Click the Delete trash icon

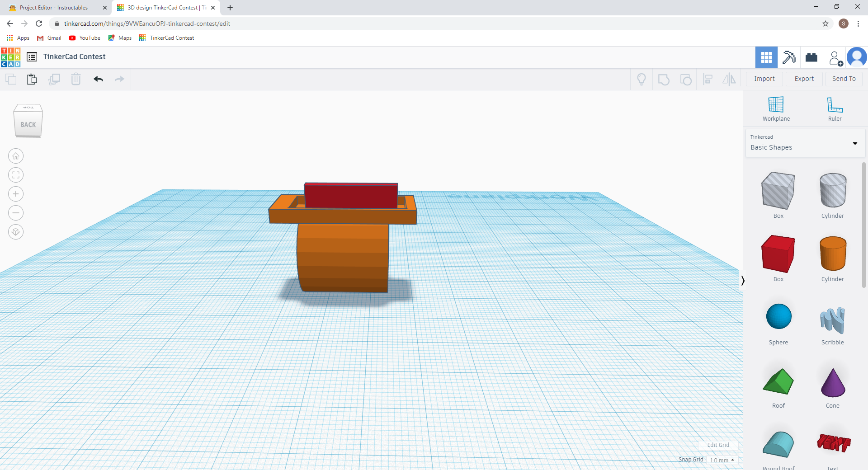point(76,79)
